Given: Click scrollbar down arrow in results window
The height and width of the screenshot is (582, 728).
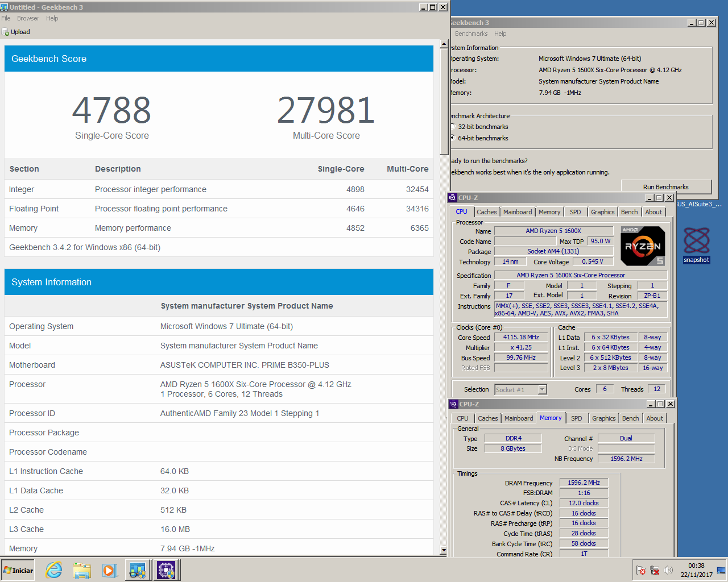Looking at the screenshot, I should coord(444,550).
